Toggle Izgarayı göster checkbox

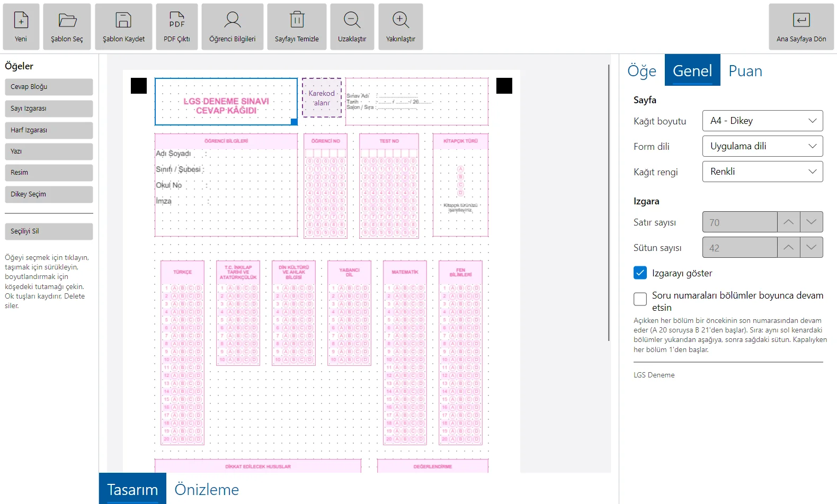[640, 273]
